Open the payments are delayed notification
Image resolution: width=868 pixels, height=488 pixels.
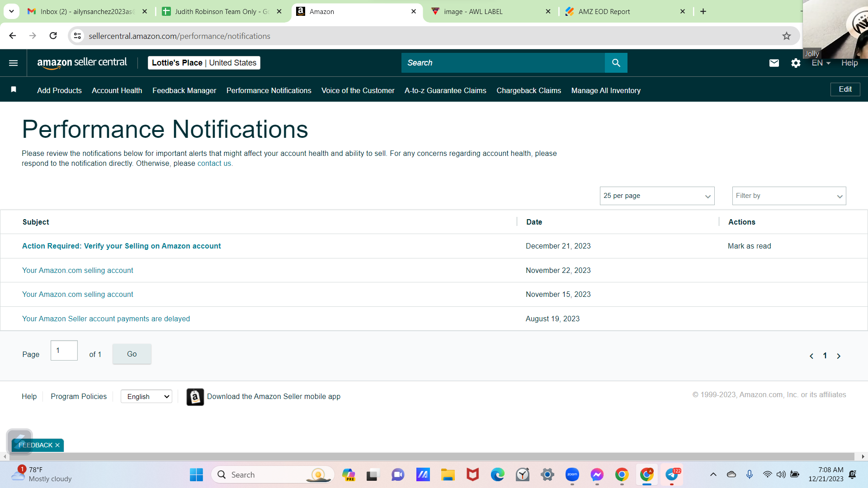click(106, 319)
